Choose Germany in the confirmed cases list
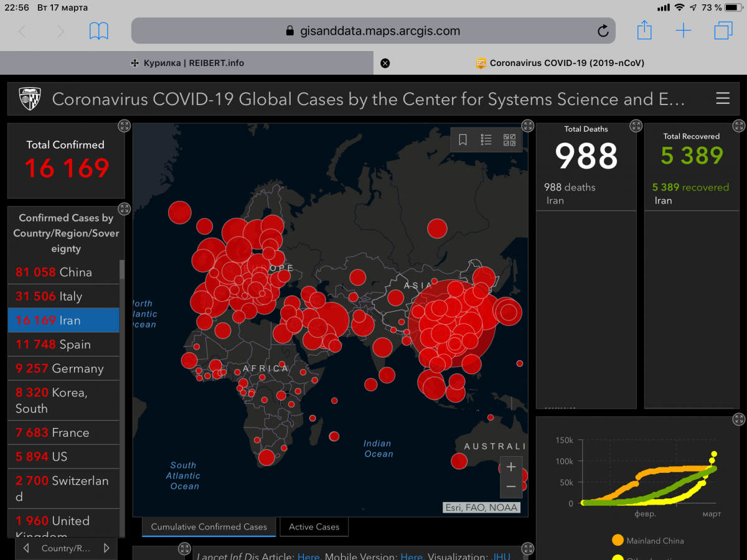The width and height of the screenshot is (747, 560). (x=63, y=368)
